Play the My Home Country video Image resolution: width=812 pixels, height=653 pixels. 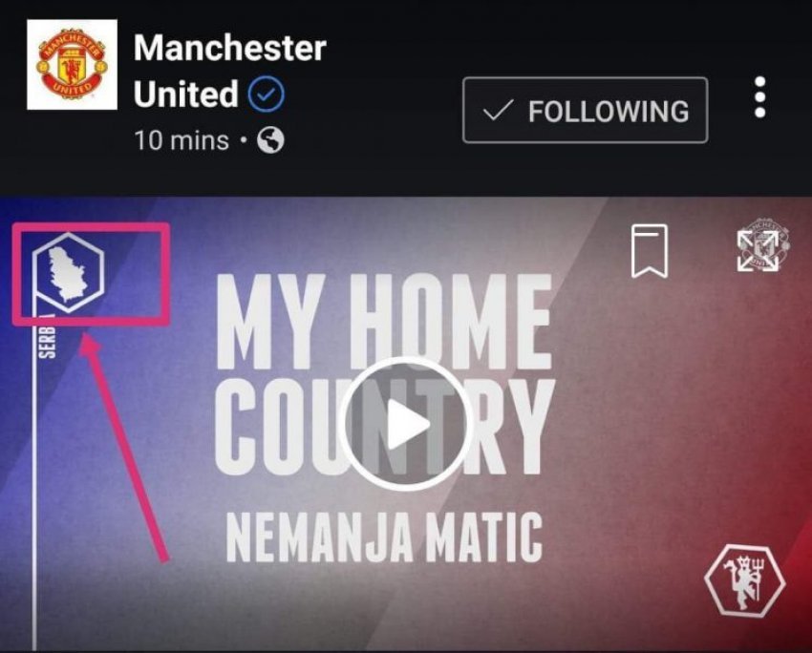click(x=403, y=424)
